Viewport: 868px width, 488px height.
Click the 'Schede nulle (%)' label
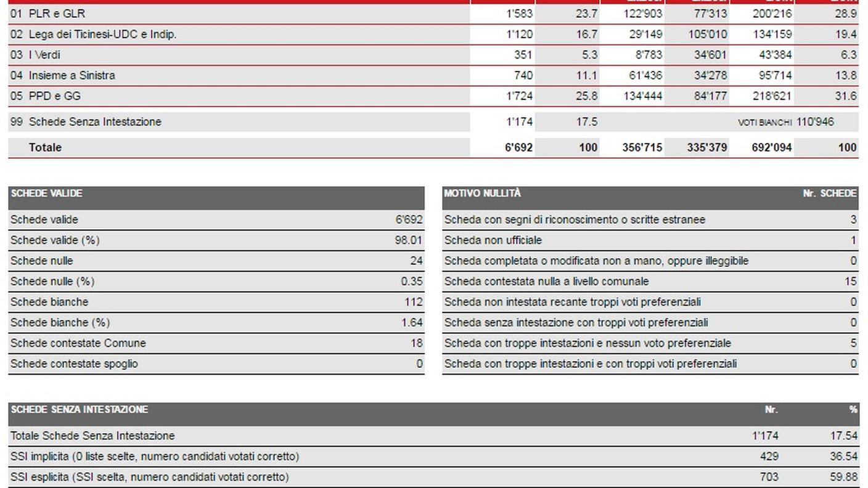tap(52, 282)
